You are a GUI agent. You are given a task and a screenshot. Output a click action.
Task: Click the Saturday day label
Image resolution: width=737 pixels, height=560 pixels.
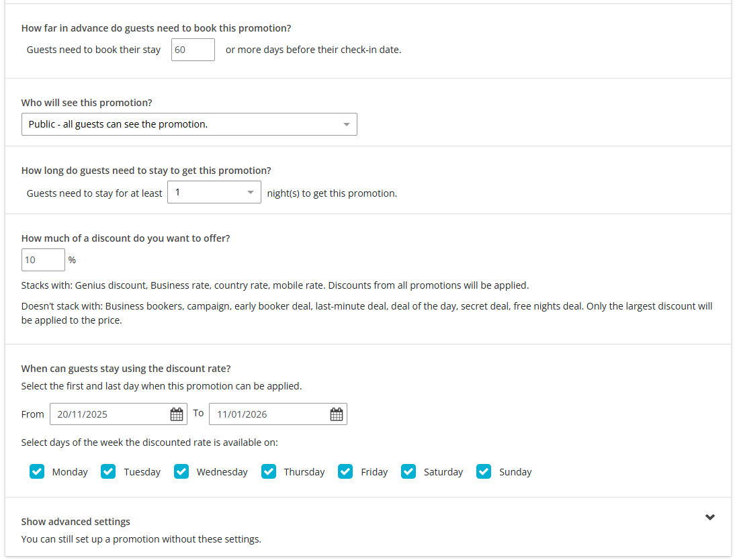pyautogui.click(x=443, y=472)
